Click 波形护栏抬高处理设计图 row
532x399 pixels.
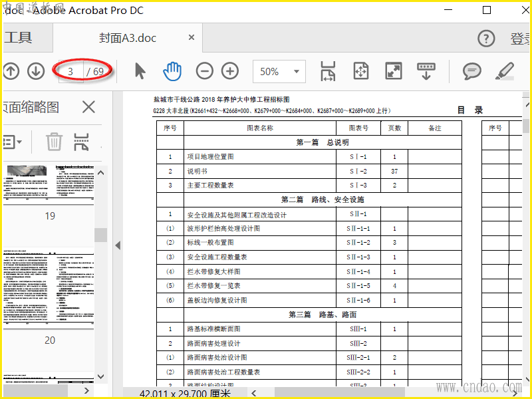pyautogui.click(x=309, y=228)
